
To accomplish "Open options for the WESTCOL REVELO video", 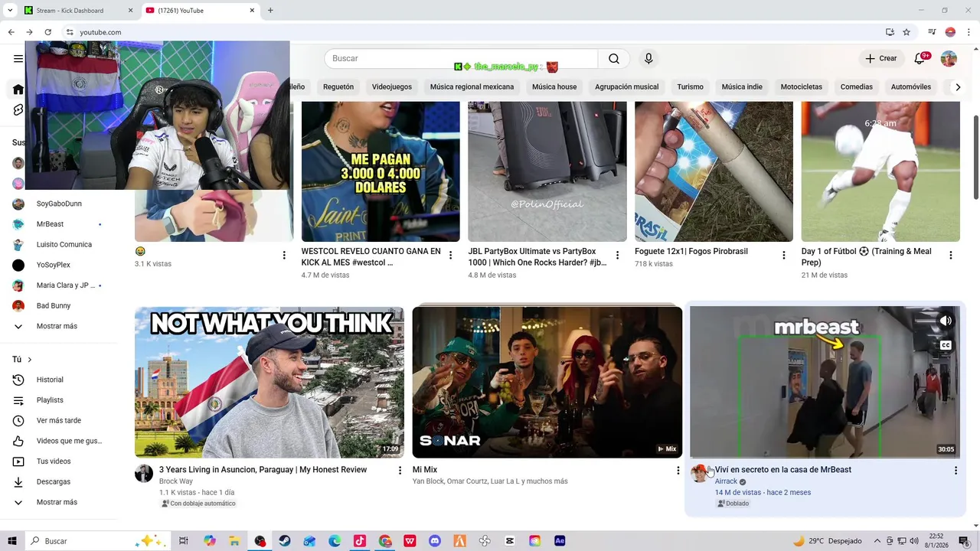I will (451, 256).
